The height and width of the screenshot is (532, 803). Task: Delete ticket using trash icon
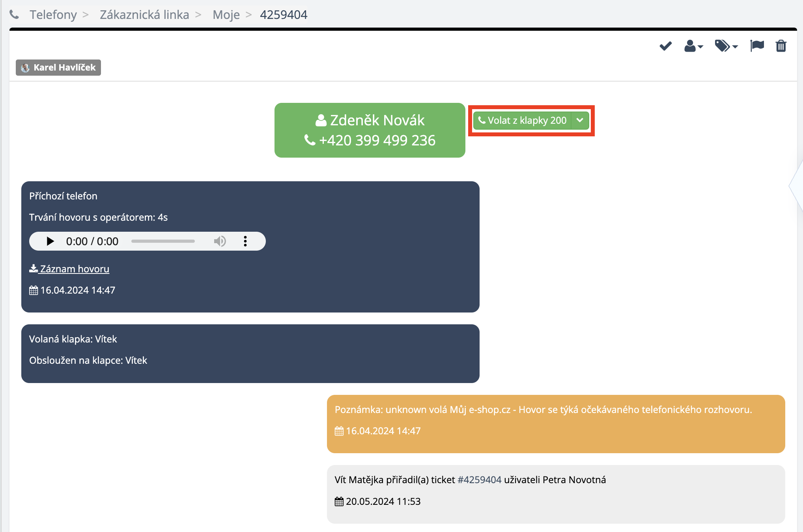(781, 46)
